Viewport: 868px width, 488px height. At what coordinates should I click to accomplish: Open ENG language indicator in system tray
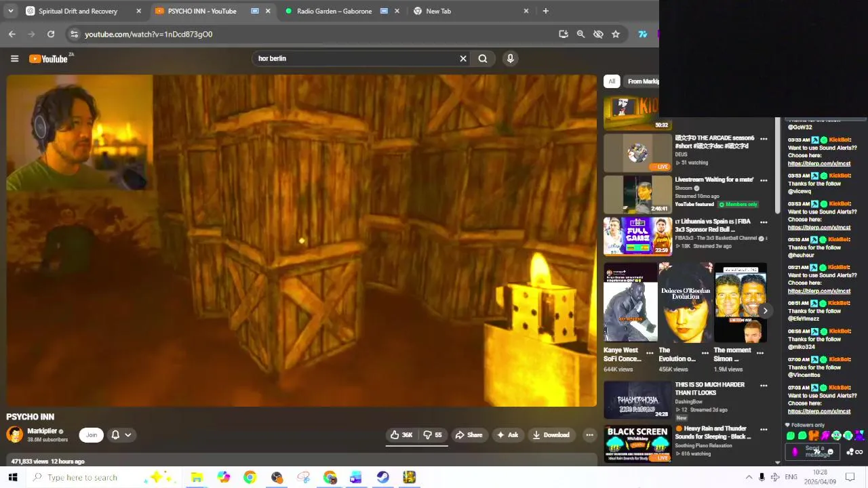791,477
